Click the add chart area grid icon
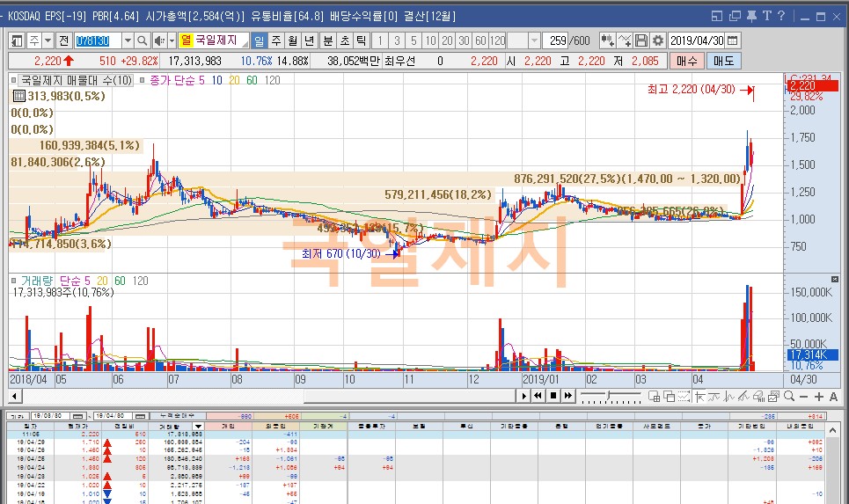849x504 pixels. (654, 397)
